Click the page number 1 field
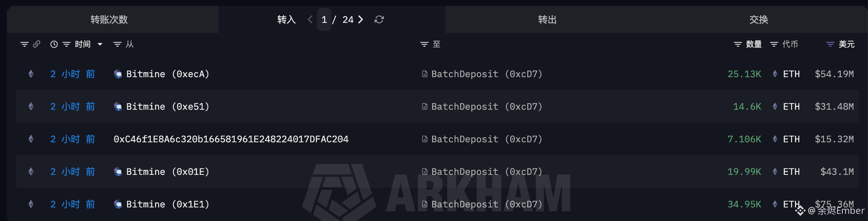The height and width of the screenshot is (221, 868). pyautogui.click(x=324, y=19)
